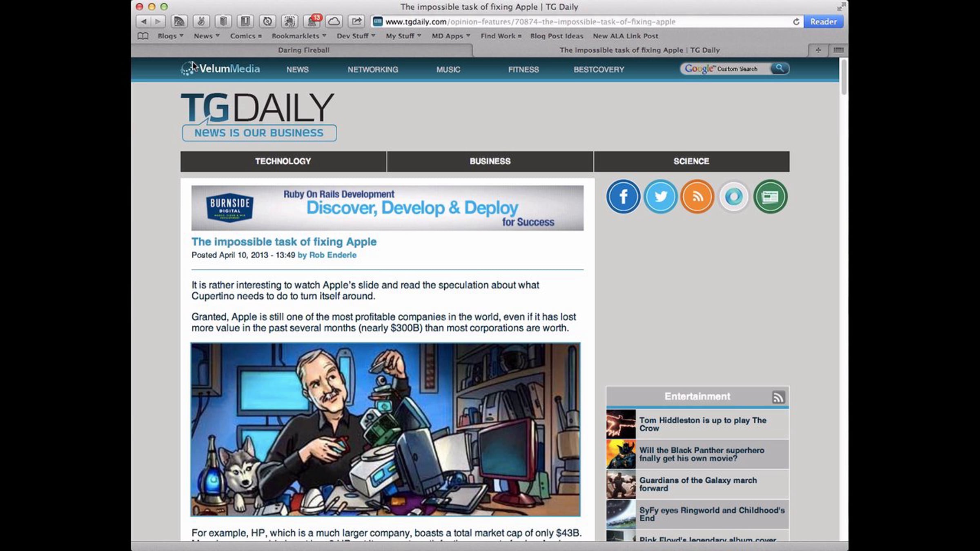Expand the Blogs bookmarks folder
Viewport: 980px width, 551px height.
click(x=170, y=36)
